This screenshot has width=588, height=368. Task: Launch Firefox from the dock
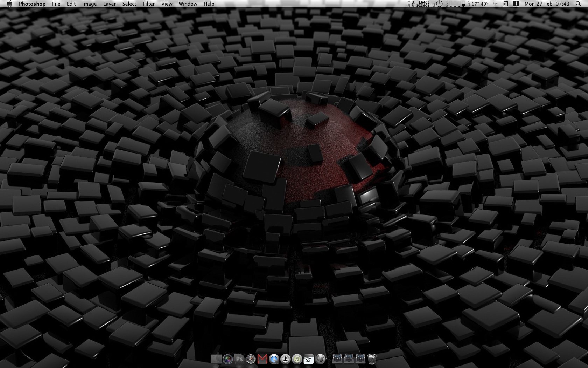coord(320,359)
